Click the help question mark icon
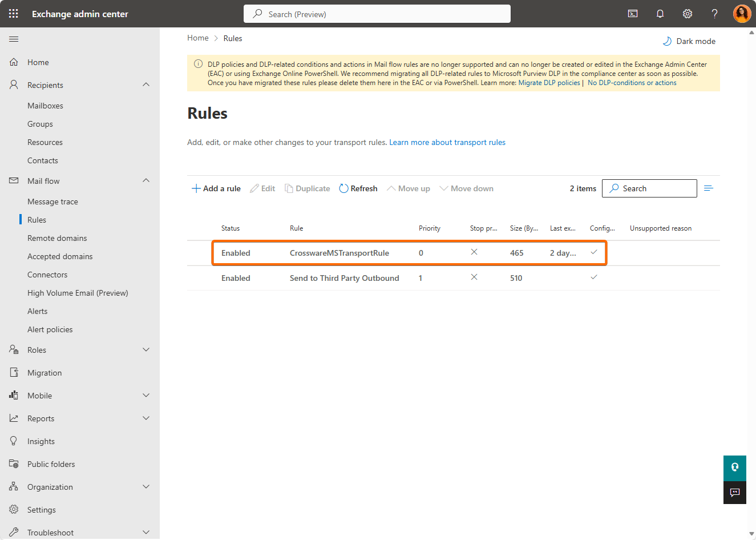756x540 pixels. (x=714, y=14)
